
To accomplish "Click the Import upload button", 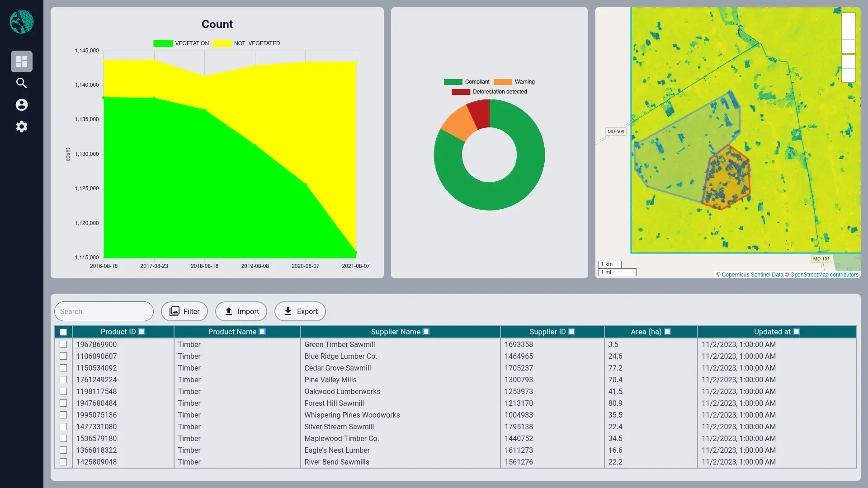I will coord(241,311).
